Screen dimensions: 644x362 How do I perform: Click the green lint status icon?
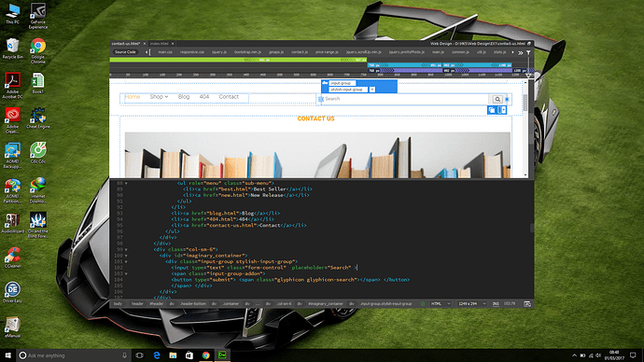[x=423, y=304]
